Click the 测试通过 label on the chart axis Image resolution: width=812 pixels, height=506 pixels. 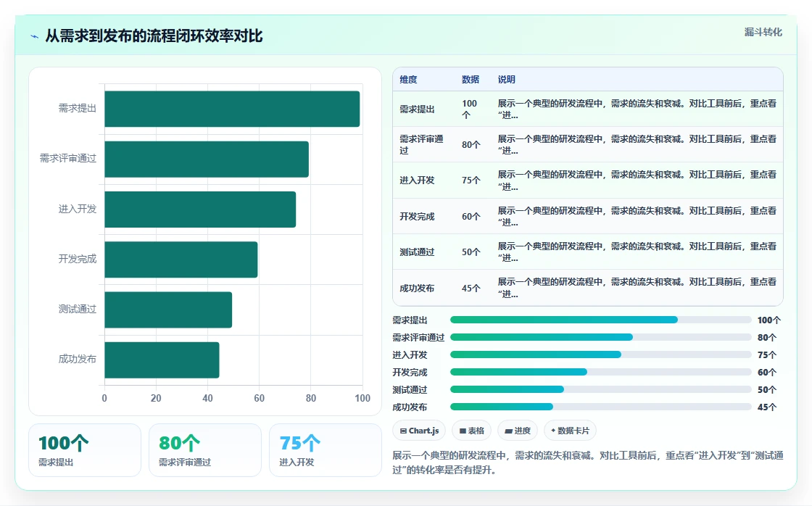[x=77, y=310]
